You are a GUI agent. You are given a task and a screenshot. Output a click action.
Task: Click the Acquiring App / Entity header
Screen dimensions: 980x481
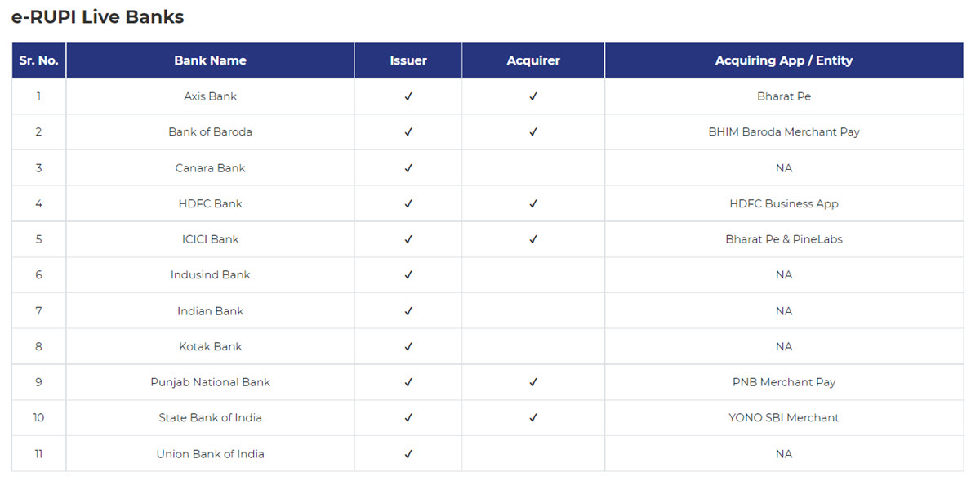(783, 60)
